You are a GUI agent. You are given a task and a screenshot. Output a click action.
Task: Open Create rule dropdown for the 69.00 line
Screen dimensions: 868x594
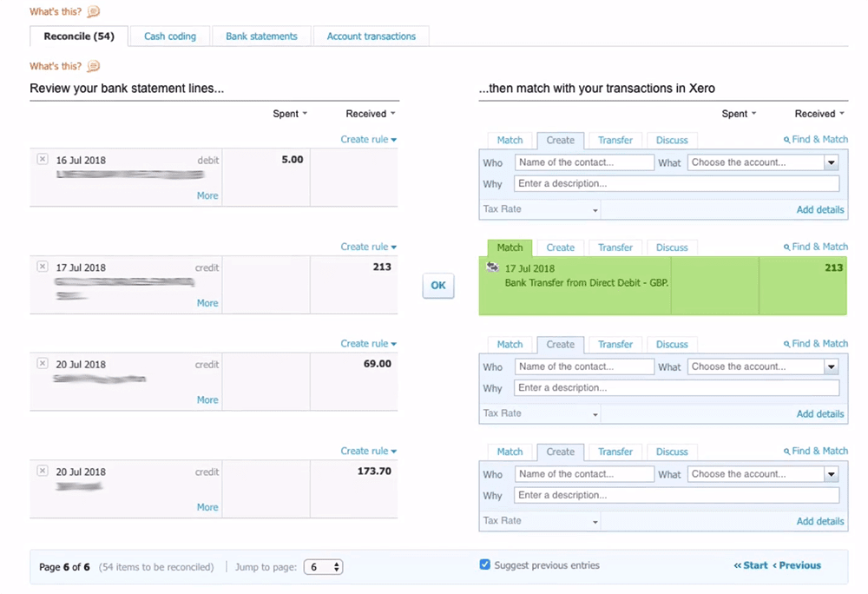tap(369, 344)
